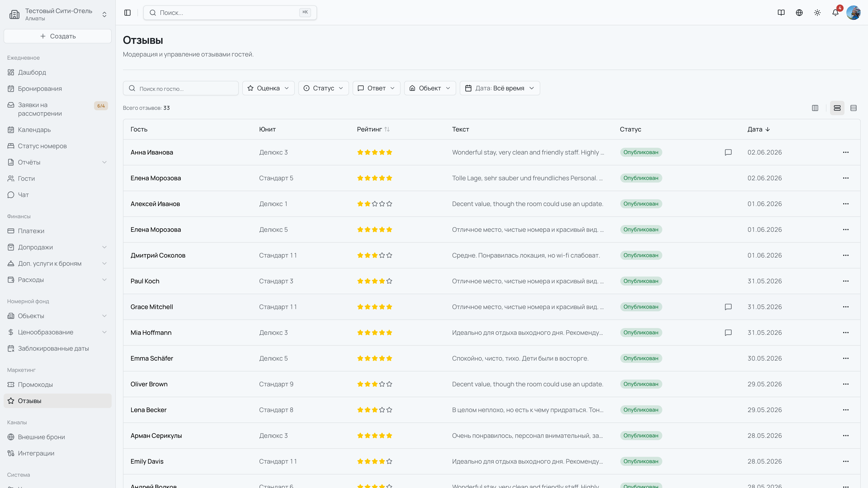Image resolution: width=868 pixels, height=488 pixels.
Task: Click review text for Emma Schäfer
Action: [520, 358]
